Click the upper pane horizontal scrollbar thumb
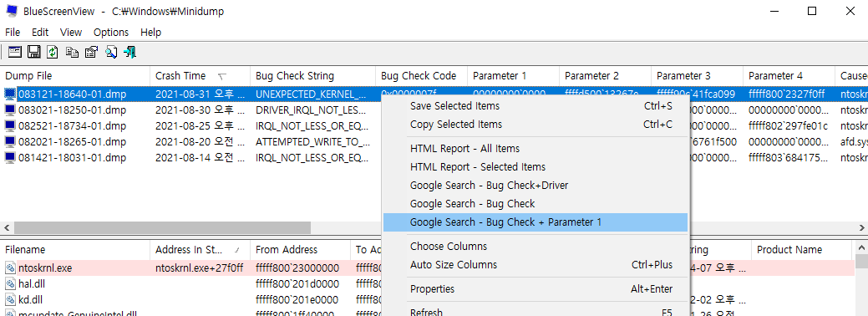Viewport: 868px width, 316px height. (162, 228)
